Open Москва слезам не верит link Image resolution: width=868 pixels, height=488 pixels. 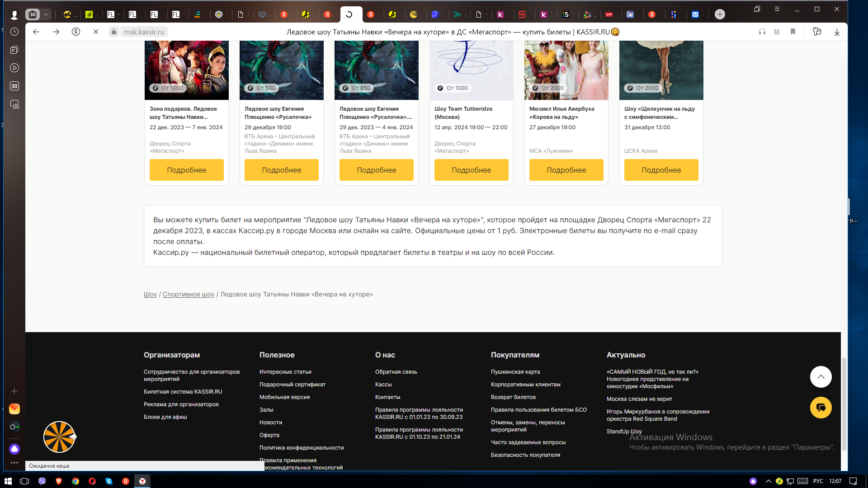coord(639,399)
